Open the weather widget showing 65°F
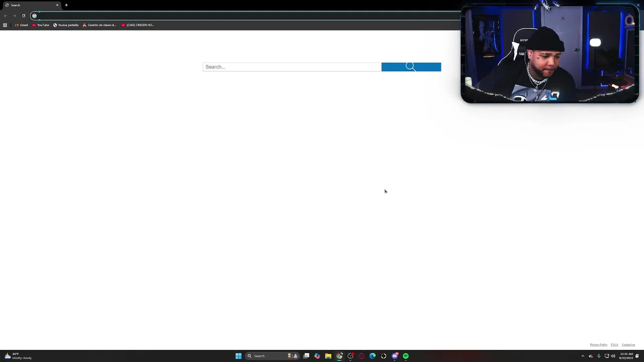 18,356
